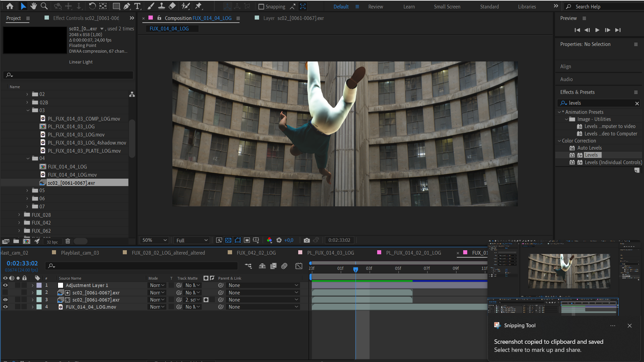Select the Puppet Pin tool
The height and width of the screenshot is (362, 644).
tap(198, 6)
